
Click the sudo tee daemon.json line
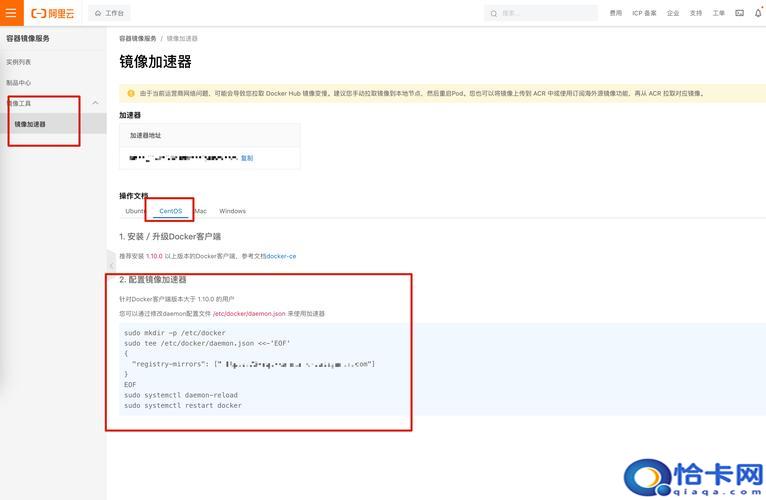click(207, 343)
